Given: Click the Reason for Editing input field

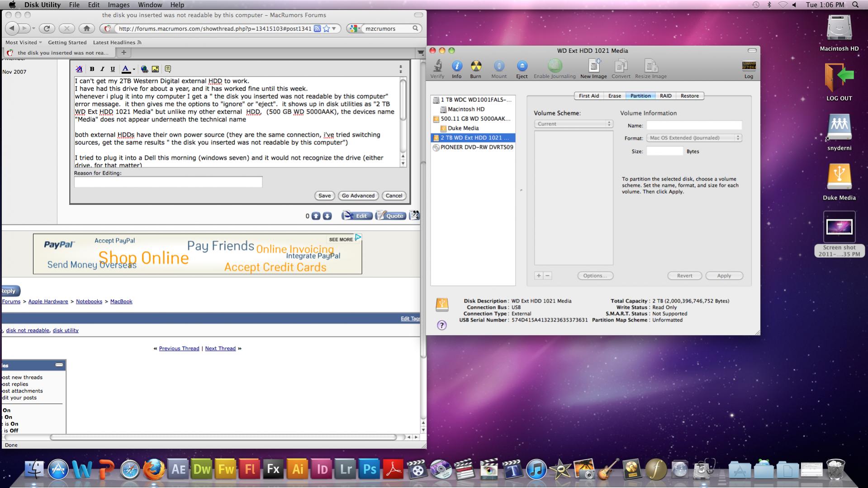Looking at the screenshot, I should [168, 182].
